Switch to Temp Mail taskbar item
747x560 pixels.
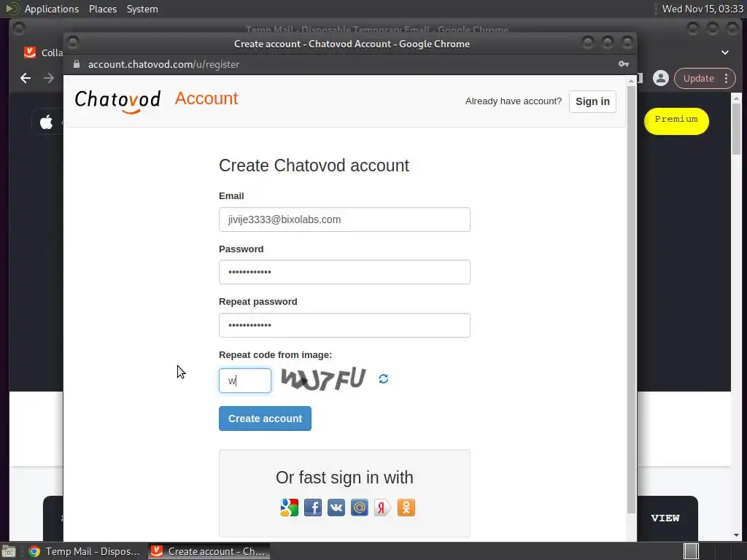85,551
